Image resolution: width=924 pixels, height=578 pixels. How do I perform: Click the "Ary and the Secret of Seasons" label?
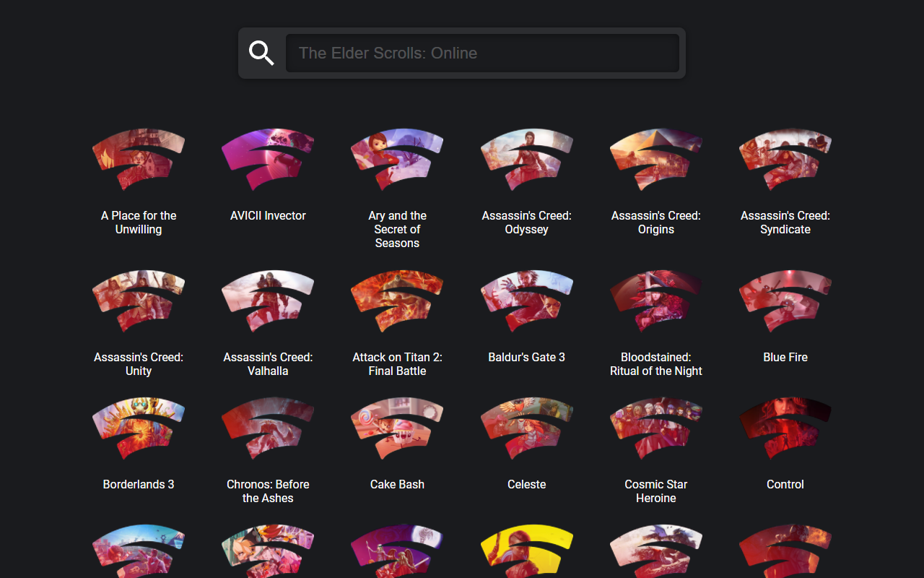[x=397, y=229]
